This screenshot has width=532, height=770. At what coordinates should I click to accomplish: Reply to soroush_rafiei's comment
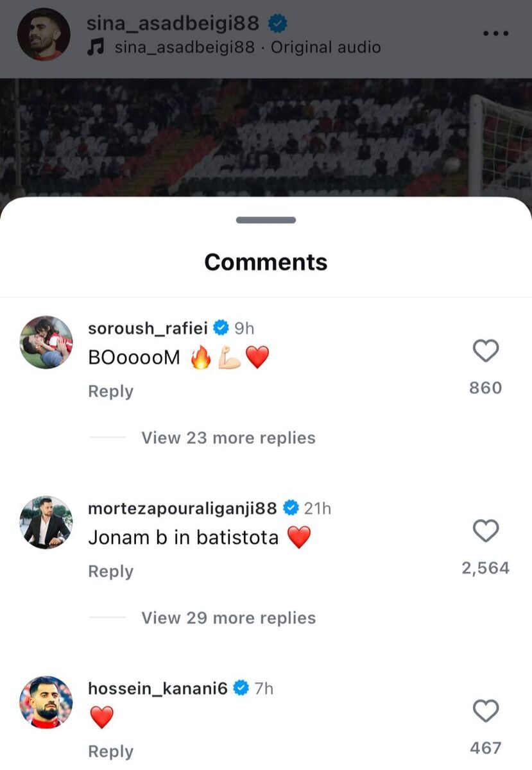point(110,391)
